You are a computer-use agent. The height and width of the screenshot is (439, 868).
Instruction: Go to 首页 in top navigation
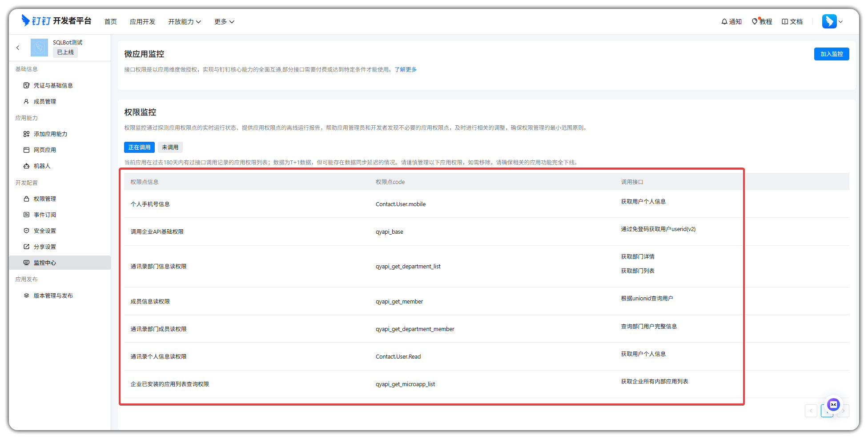coord(110,21)
